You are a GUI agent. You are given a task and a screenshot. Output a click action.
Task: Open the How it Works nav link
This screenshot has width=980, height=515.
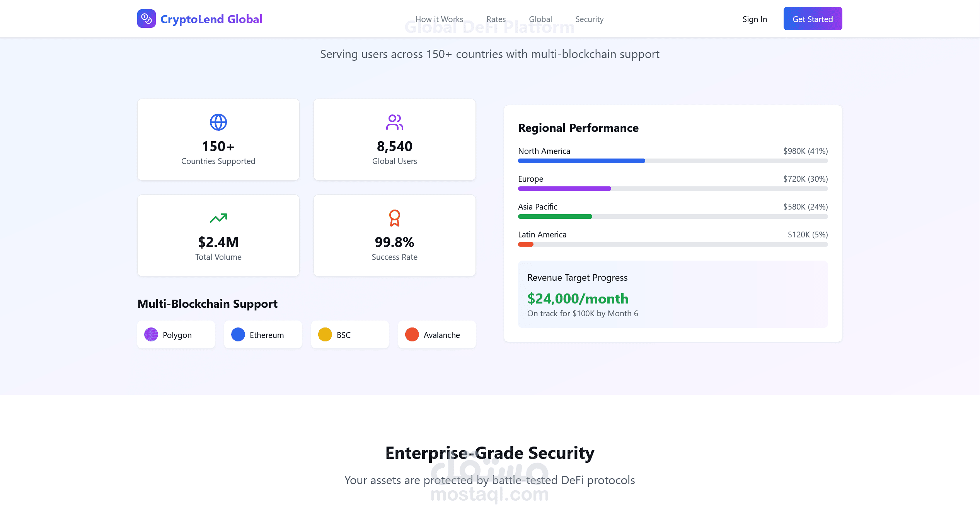[x=439, y=19]
